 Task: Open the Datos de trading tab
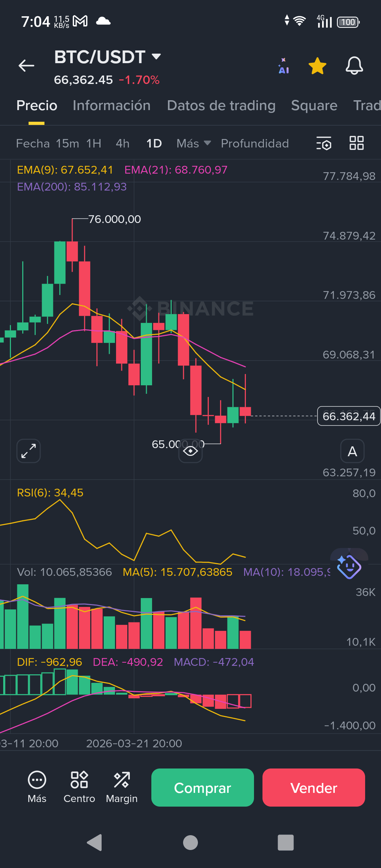[221, 106]
